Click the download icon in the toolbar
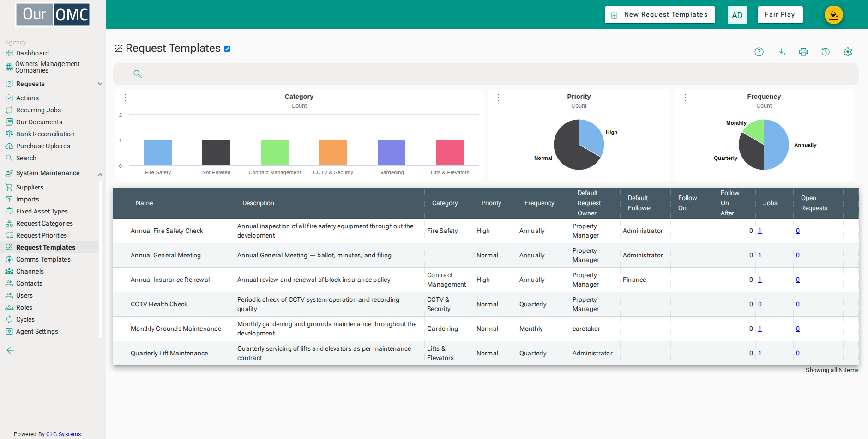 (781, 52)
